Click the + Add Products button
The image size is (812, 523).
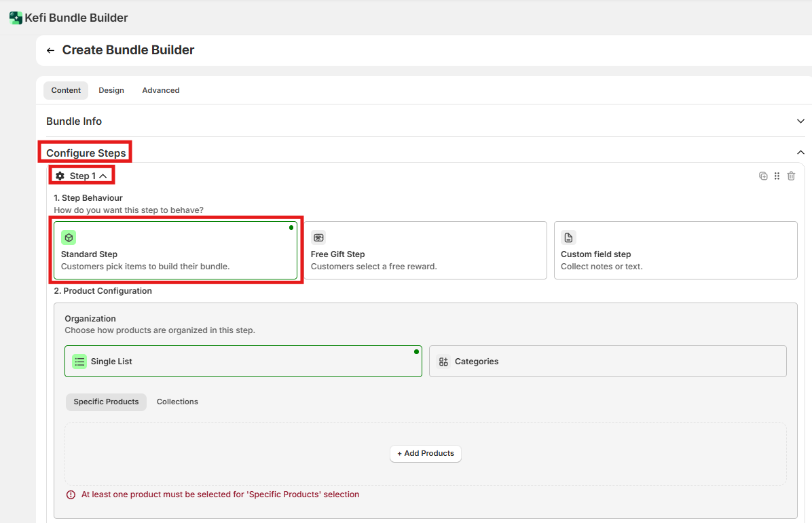pos(426,454)
